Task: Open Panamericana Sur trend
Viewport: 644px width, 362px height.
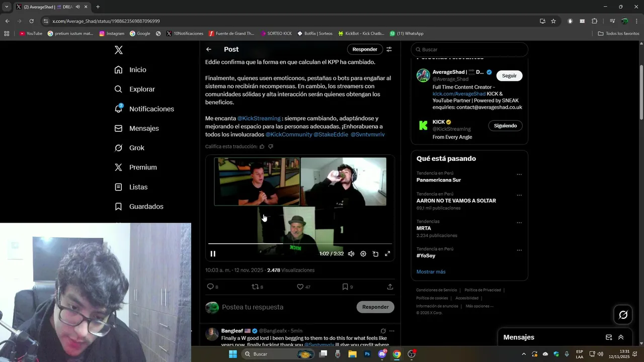Action: click(439, 180)
